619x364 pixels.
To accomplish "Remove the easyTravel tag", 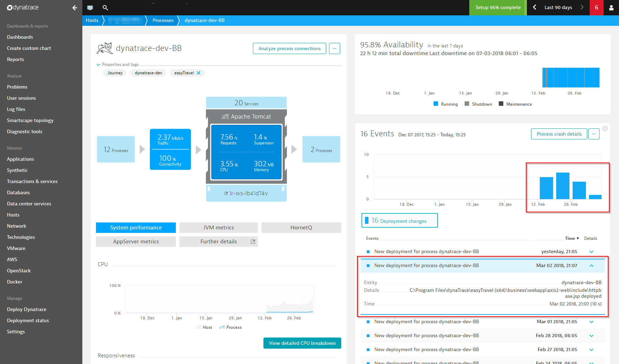I will coord(199,73).
